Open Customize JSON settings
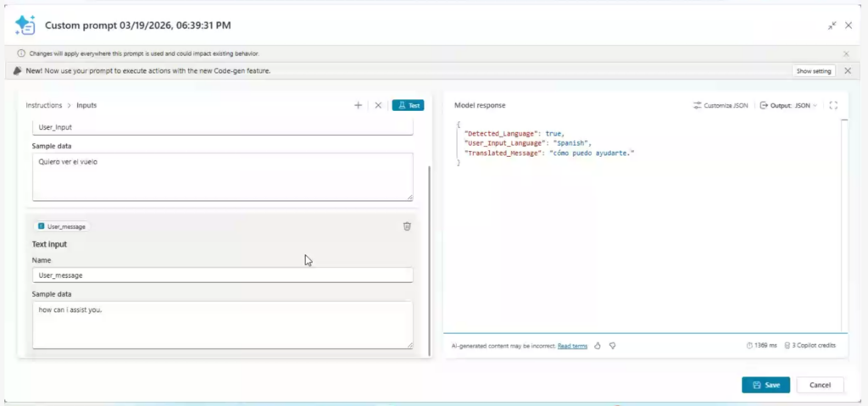This screenshot has height=406, width=868. 721,106
